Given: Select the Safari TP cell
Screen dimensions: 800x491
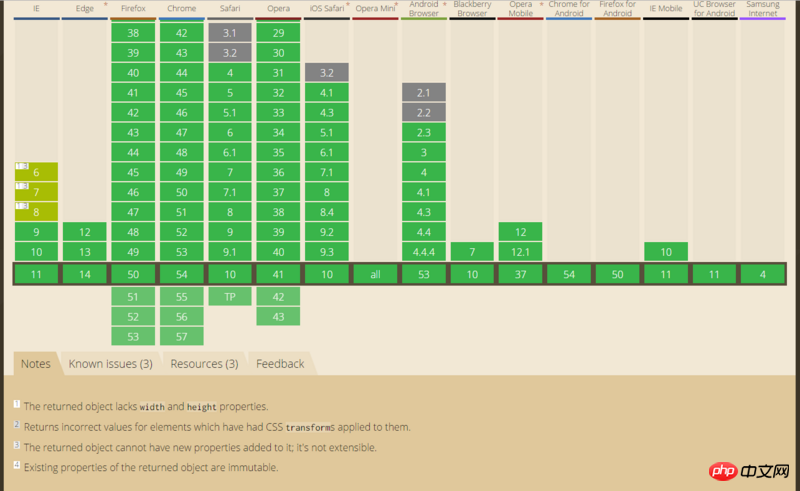Looking at the screenshot, I should click(x=230, y=297).
